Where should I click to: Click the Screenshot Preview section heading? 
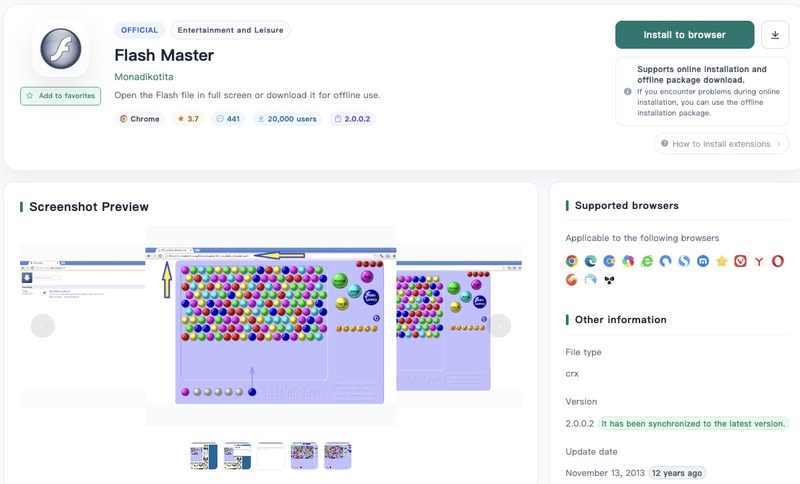coord(89,207)
